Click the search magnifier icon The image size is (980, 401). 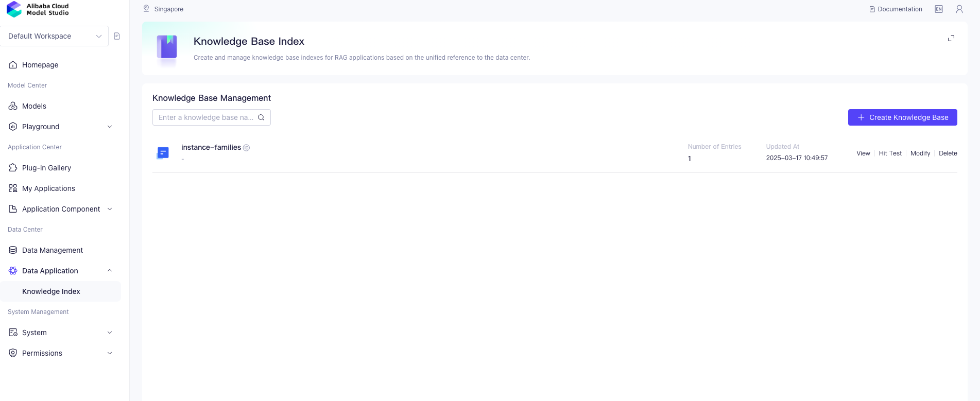click(261, 117)
